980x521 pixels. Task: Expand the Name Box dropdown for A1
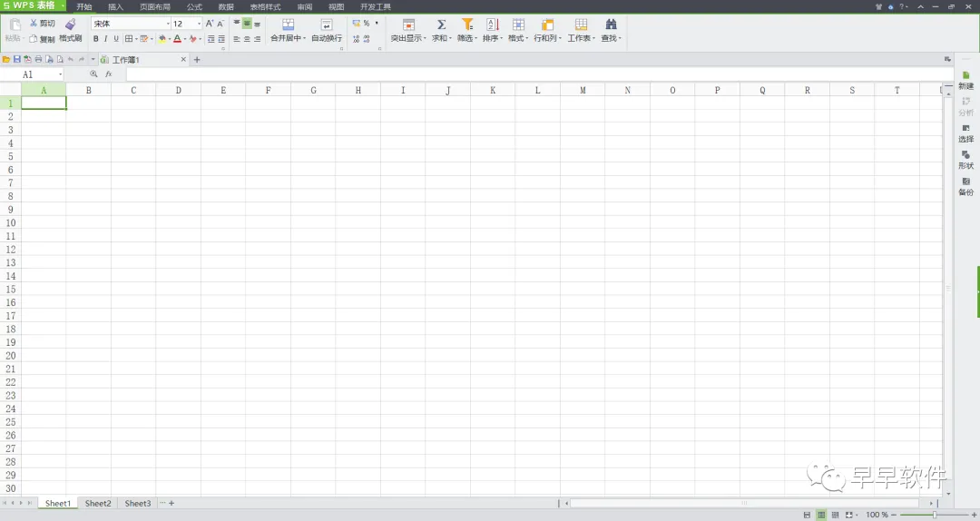tap(61, 74)
